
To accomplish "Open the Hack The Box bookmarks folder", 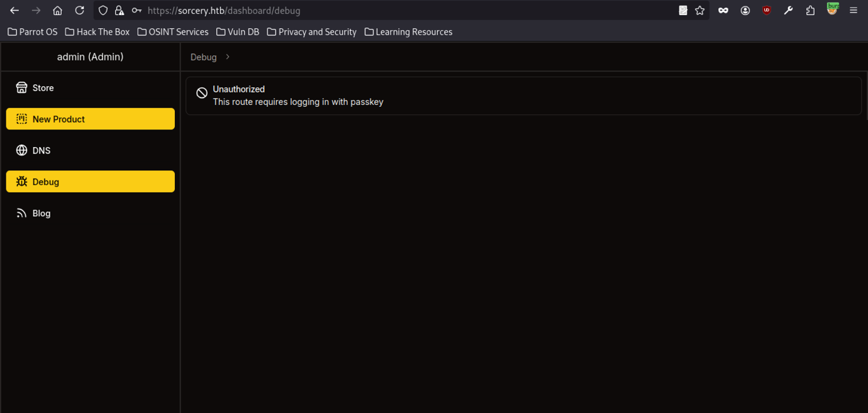I will 97,32.
